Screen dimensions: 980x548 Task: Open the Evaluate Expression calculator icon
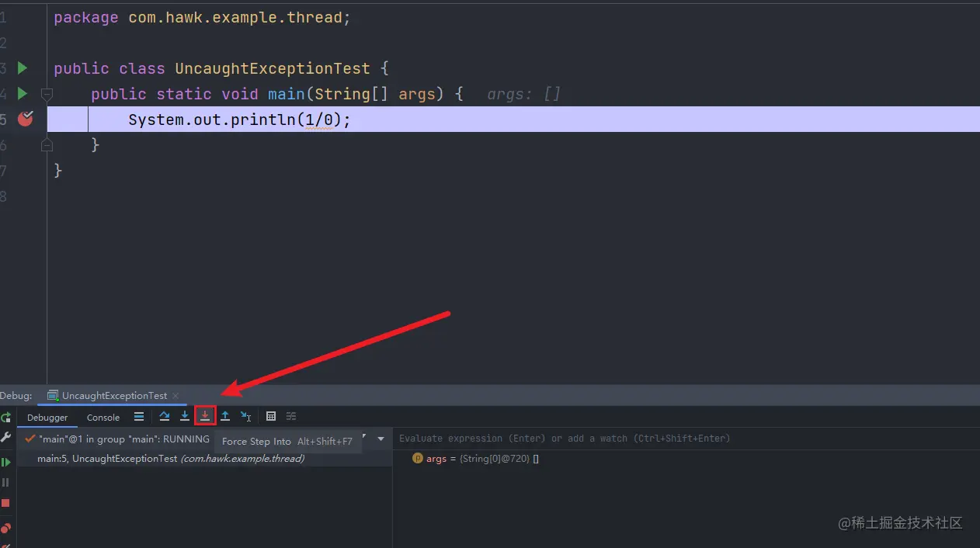[271, 417]
